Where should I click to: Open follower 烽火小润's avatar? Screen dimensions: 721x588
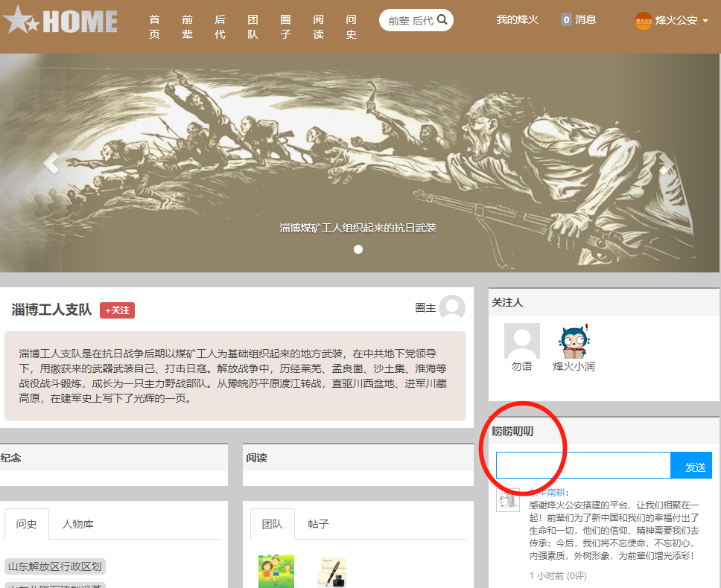coord(574,341)
